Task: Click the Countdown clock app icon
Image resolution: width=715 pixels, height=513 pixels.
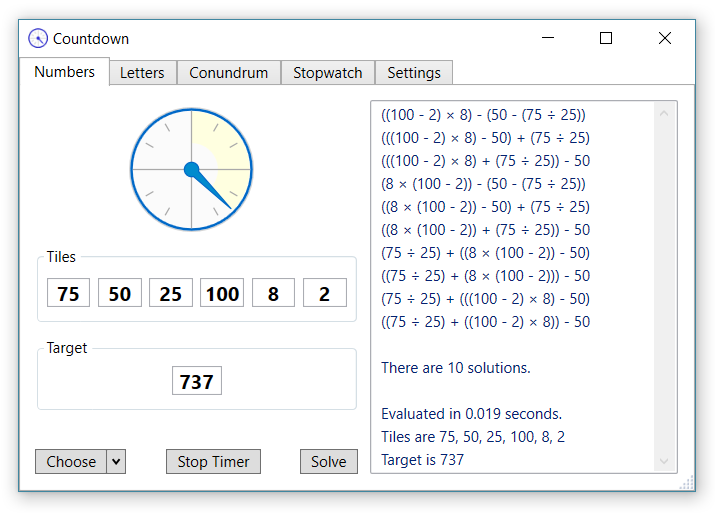Action: pyautogui.click(x=38, y=38)
